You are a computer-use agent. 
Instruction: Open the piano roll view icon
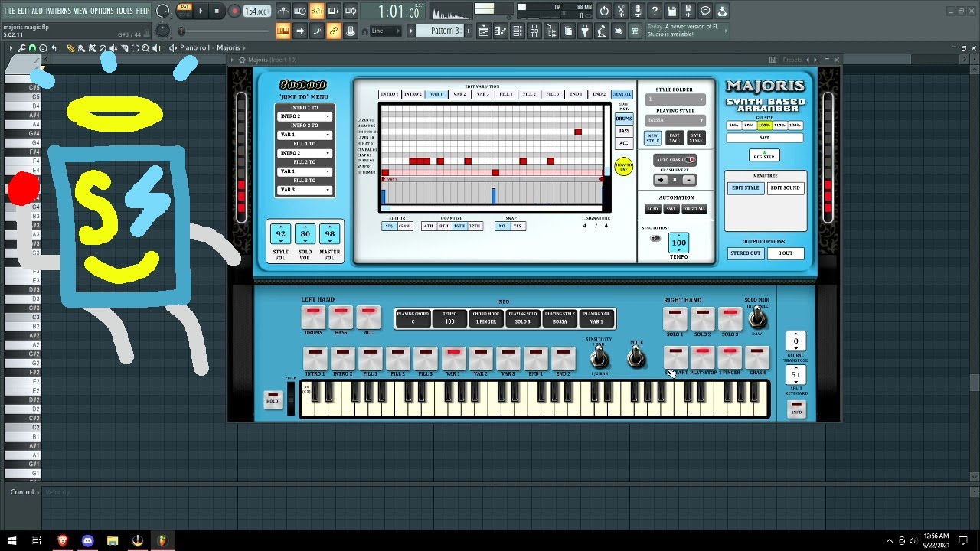501,31
